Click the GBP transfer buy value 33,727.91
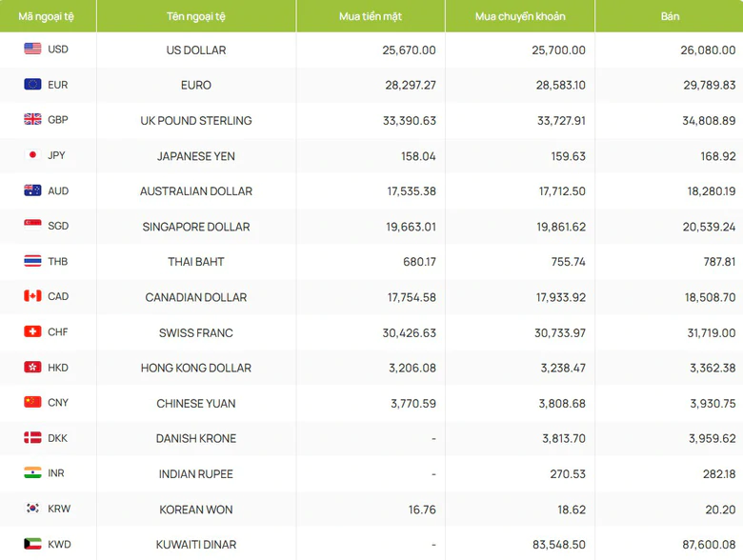This screenshot has height=560, width=743. (561, 121)
